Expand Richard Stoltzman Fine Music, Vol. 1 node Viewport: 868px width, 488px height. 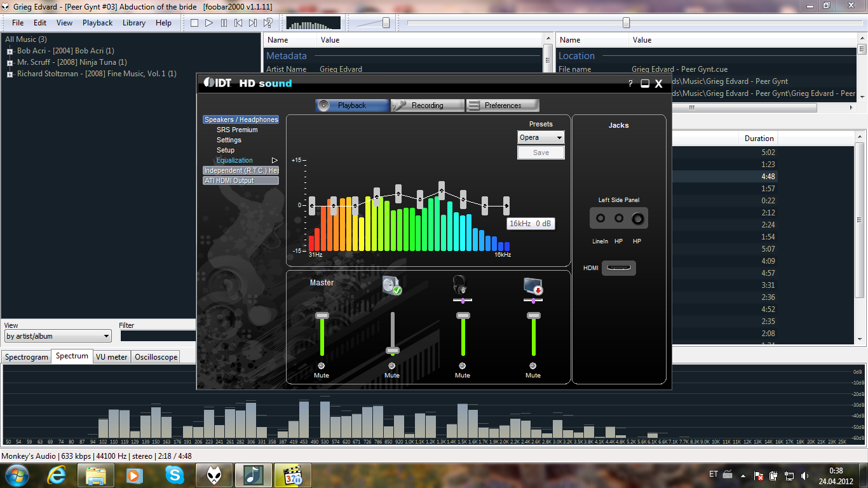tap(10, 74)
